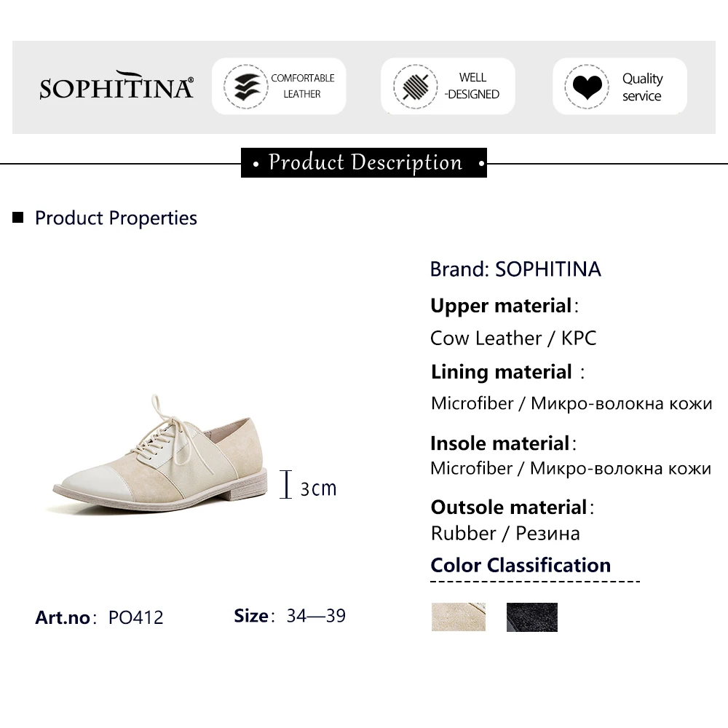728x728 pixels.
Task: Click the Color Classification label
Action: (x=521, y=566)
